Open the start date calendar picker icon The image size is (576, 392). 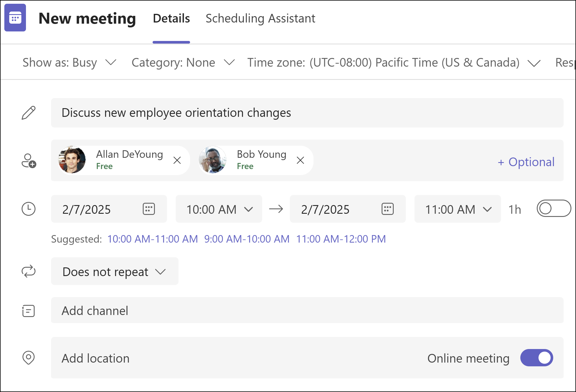point(149,209)
